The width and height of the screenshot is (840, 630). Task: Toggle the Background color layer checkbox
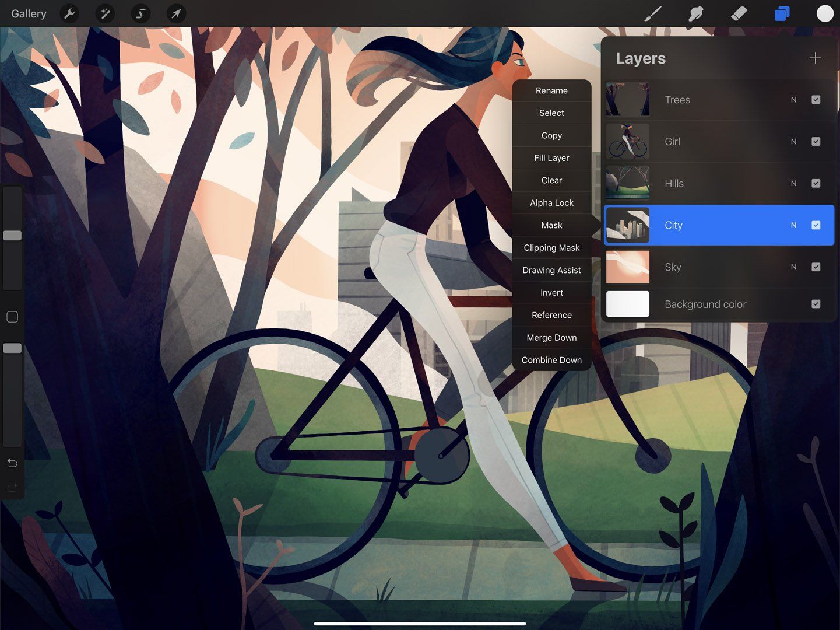point(816,304)
